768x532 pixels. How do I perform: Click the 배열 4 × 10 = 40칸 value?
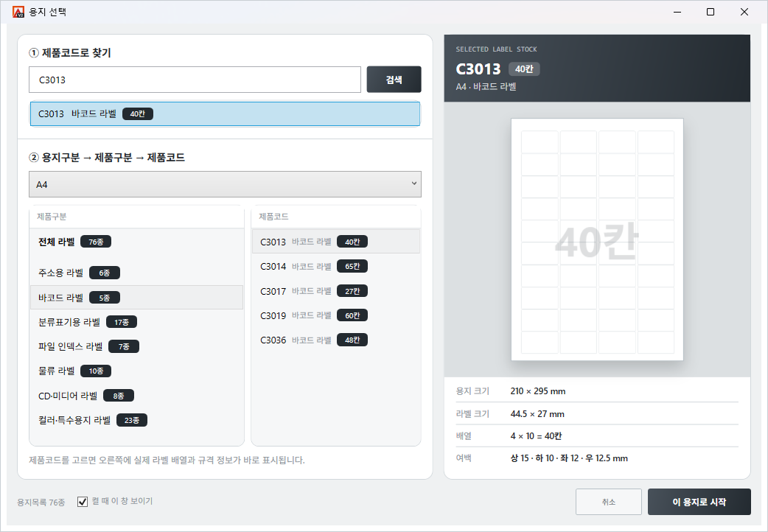tap(536, 436)
